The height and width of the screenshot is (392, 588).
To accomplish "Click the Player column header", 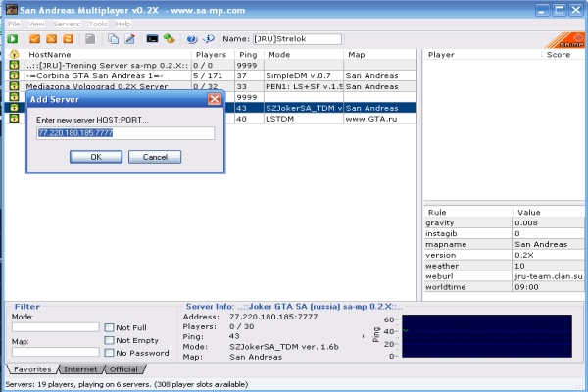I will tap(482, 55).
